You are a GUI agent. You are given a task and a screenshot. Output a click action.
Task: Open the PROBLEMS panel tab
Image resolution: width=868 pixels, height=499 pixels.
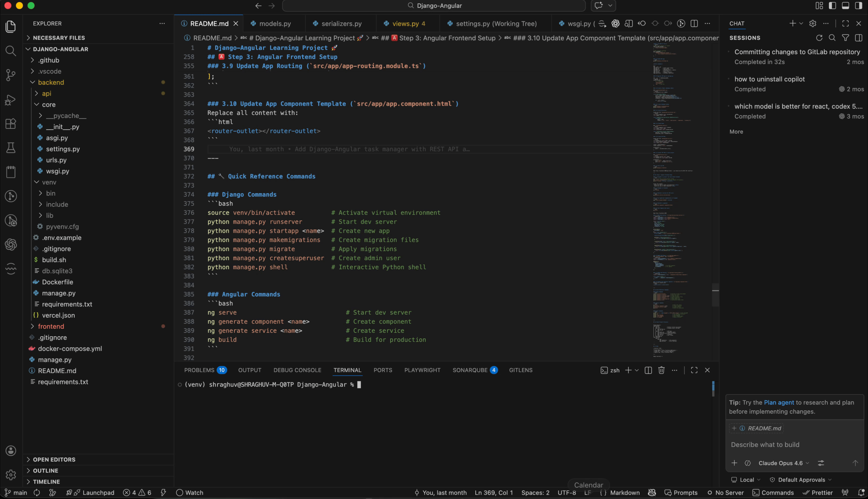pos(205,370)
